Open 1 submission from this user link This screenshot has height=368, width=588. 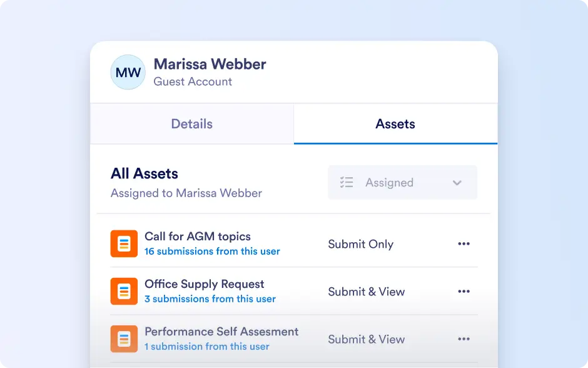click(207, 347)
